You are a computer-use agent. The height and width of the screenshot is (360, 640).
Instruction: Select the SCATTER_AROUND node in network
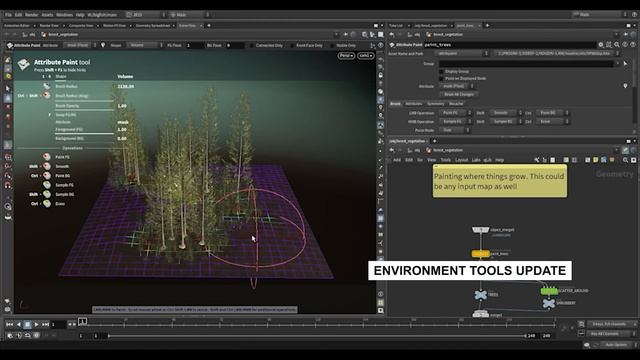pyautogui.click(x=549, y=291)
